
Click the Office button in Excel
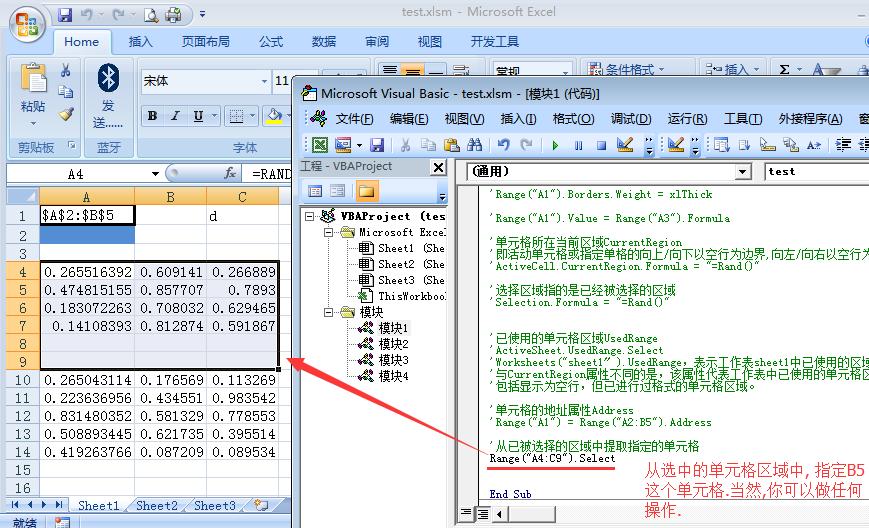[27, 24]
